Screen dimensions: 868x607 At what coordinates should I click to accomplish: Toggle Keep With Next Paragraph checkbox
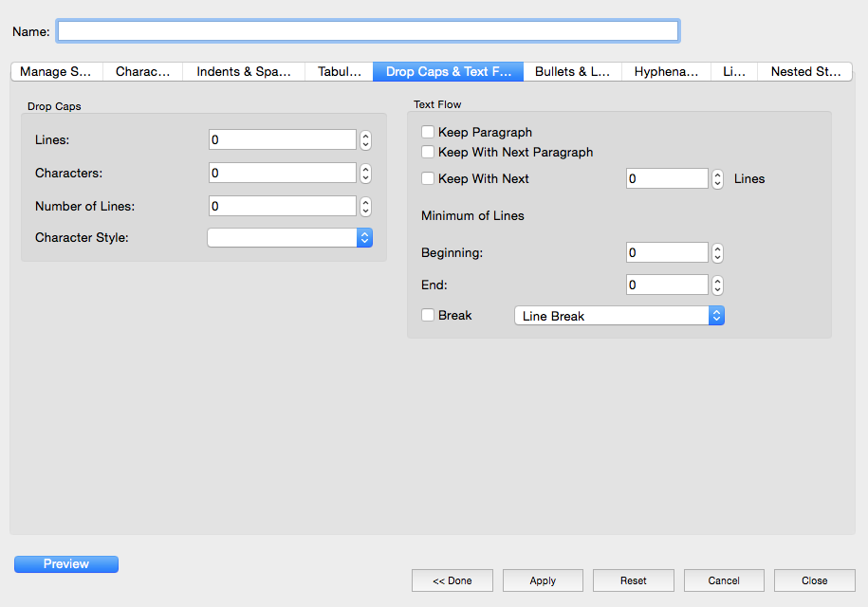pyautogui.click(x=428, y=153)
